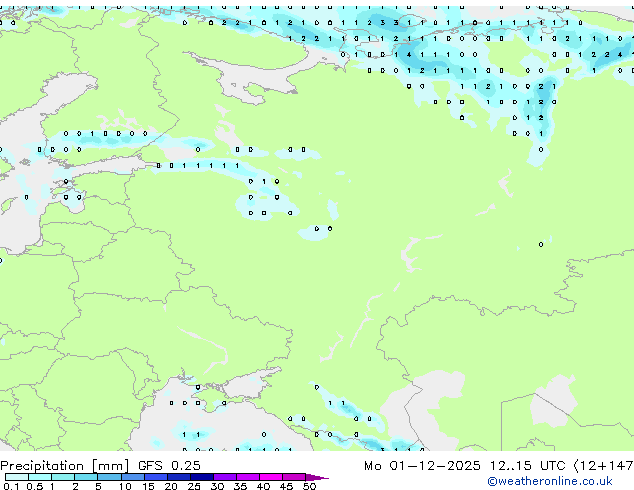Click the legend value "50"
The height and width of the screenshot is (490, 634).
[309, 486]
